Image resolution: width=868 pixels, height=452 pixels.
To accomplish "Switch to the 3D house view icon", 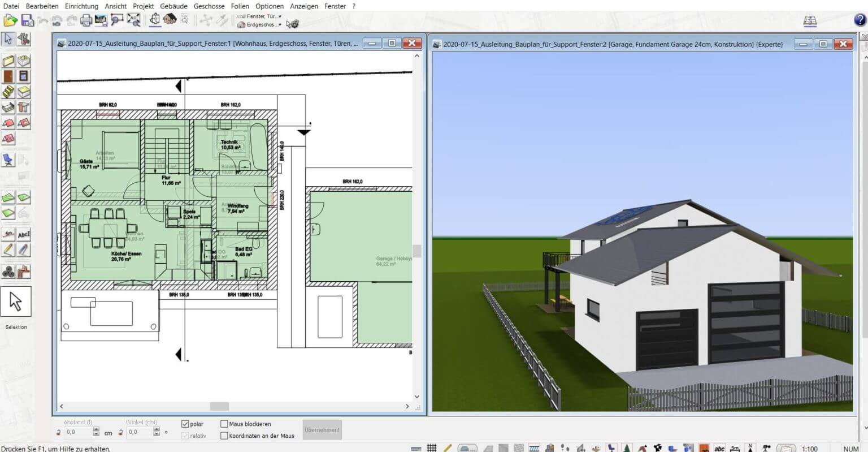I will pyautogui.click(x=170, y=20).
